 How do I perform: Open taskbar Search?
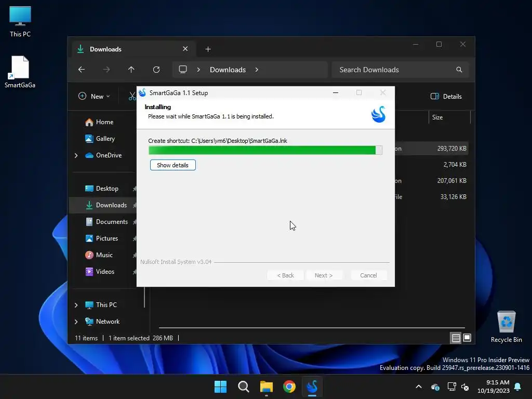pyautogui.click(x=244, y=387)
